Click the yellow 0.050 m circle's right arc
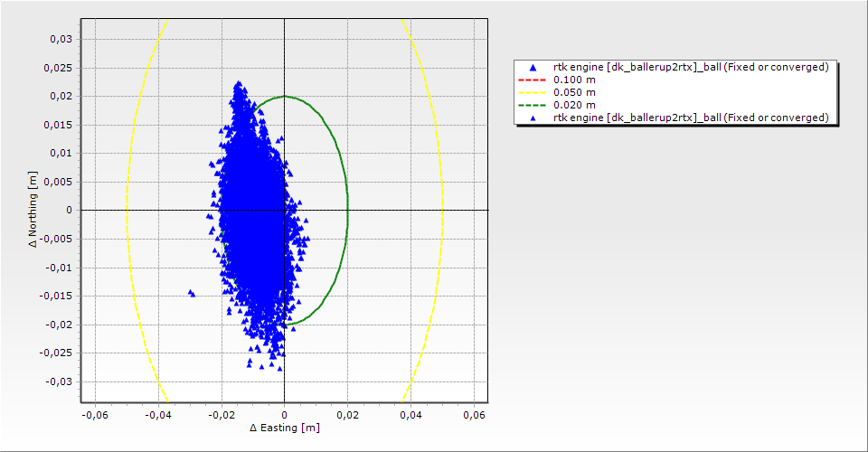 442,210
